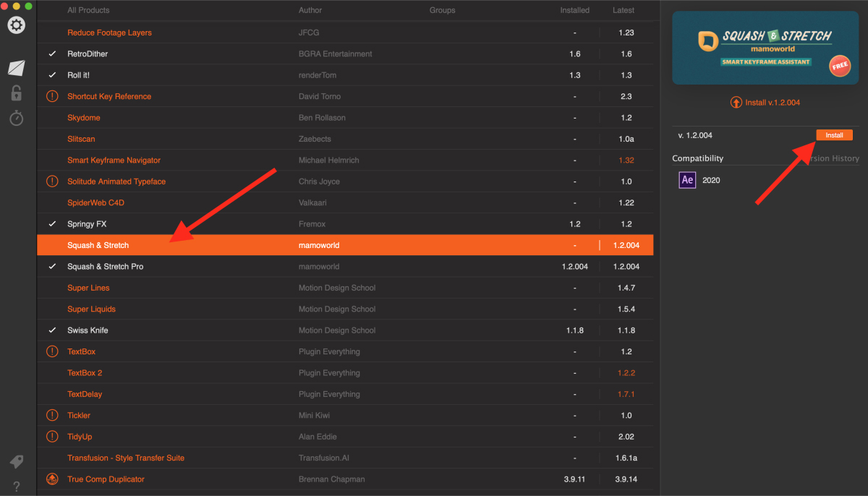Click the stopwatch icon in sidebar
868x496 pixels.
[16, 118]
